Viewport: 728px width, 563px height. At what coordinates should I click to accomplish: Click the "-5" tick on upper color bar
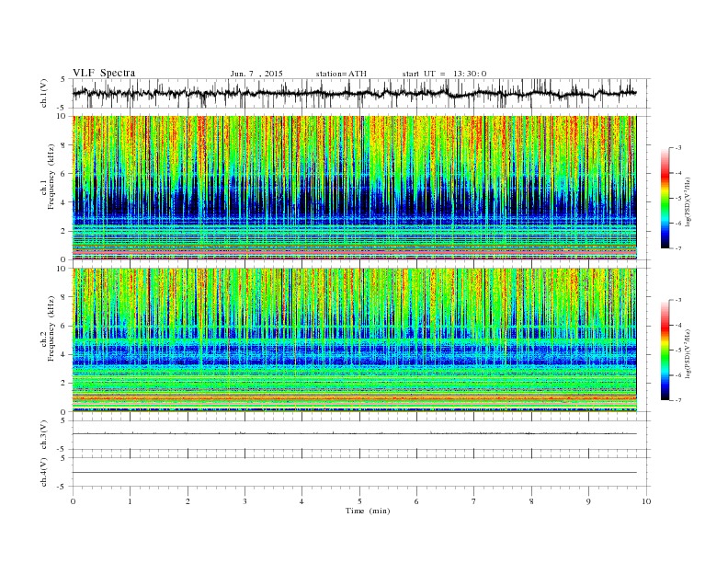click(677, 199)
